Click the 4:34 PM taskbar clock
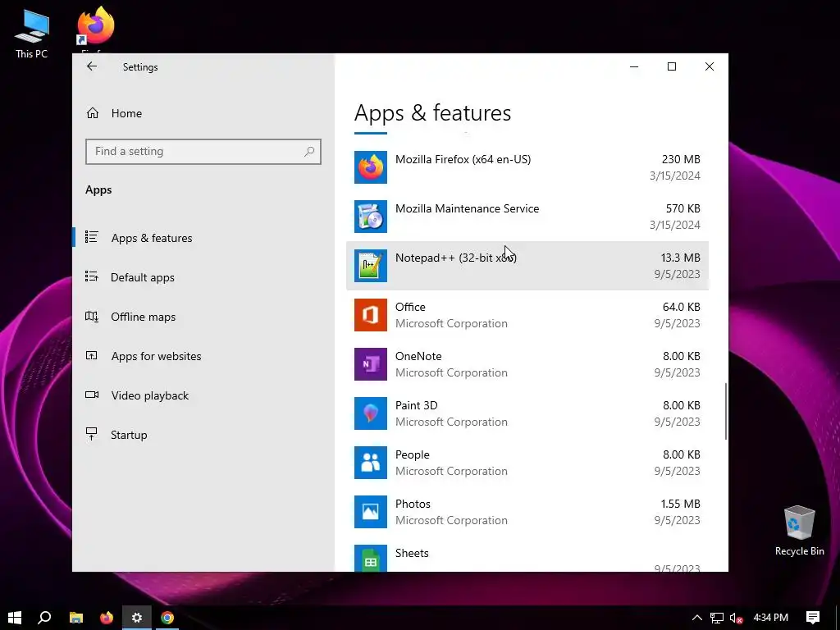The image size is (840, 630). point(771,618)
